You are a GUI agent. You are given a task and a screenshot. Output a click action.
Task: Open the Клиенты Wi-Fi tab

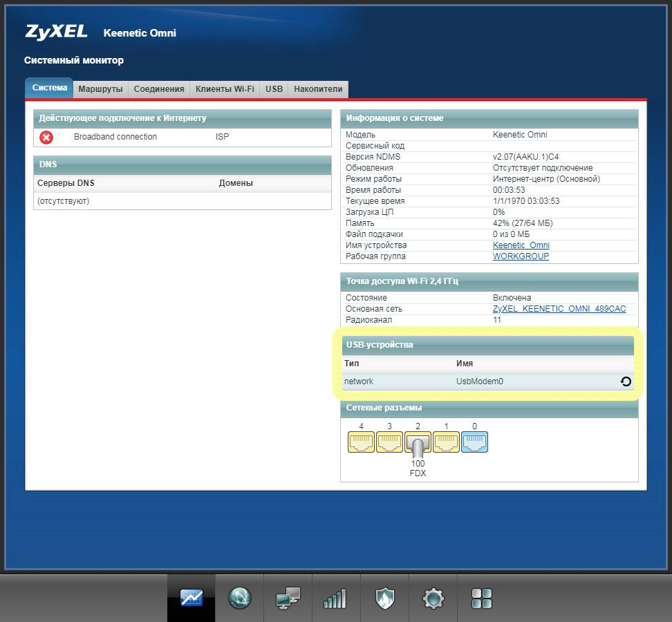tap(225, 89)
